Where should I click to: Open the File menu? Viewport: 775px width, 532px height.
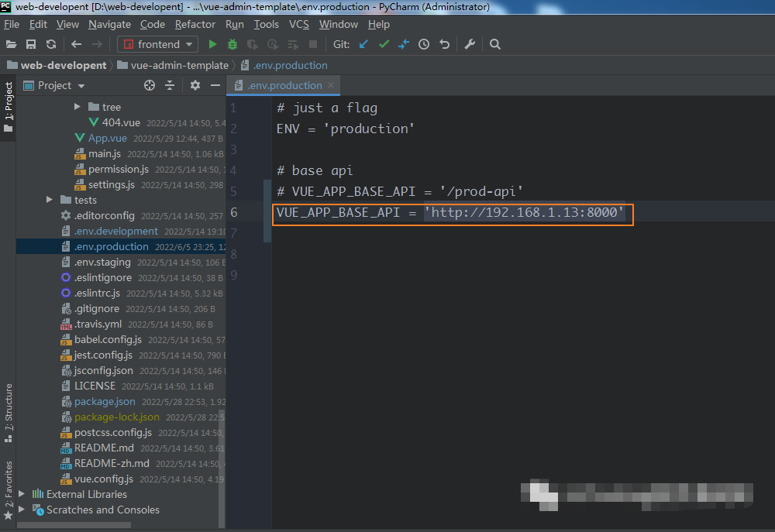click(x=12, y=24)
